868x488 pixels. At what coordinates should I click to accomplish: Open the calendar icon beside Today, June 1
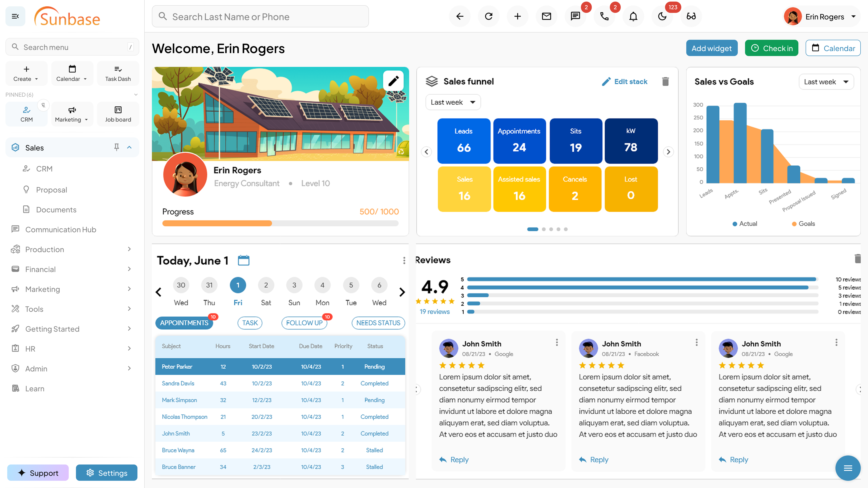click(243, 260)
